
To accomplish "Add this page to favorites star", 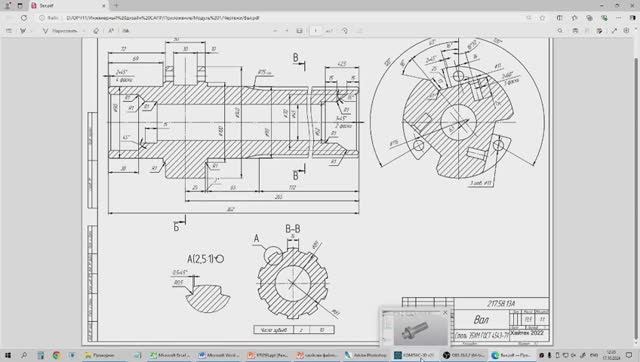I will click(x=542, y=18).
